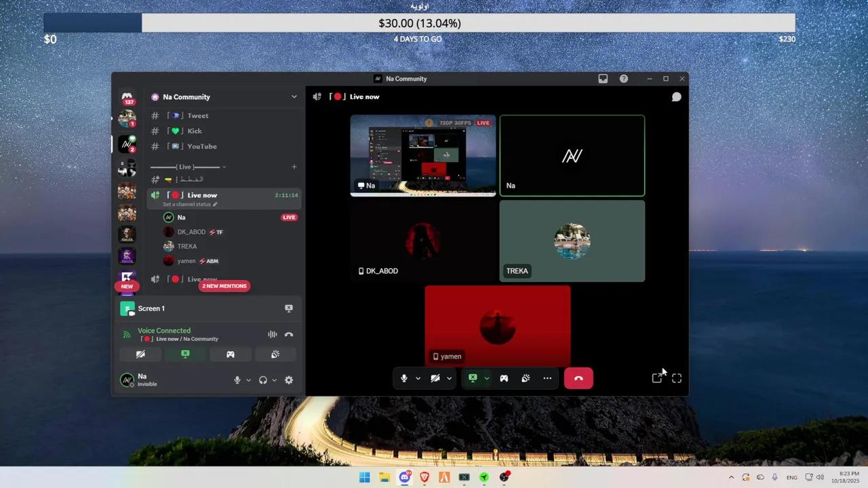Toggle screen share in the call controls

[473, 378]
